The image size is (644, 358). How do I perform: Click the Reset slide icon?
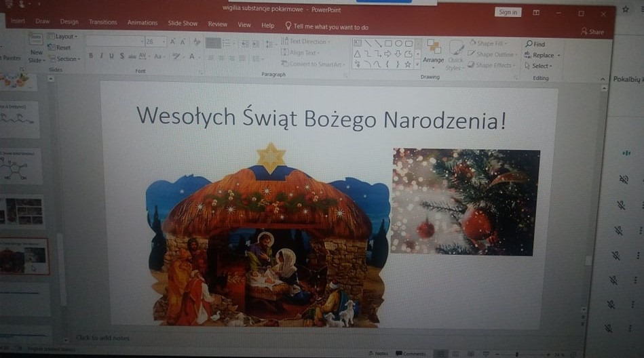[52, 48]
